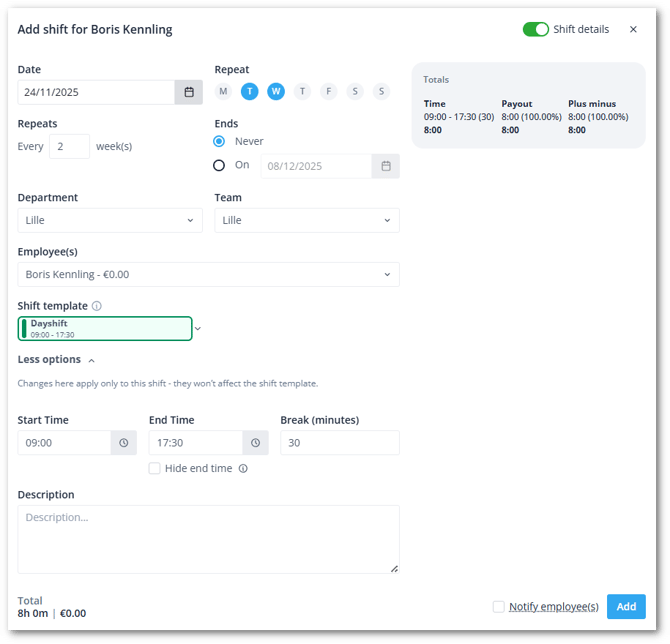Close the Add shift dialog
This screenshot has width=670, height=644.
tap(633, 30)
